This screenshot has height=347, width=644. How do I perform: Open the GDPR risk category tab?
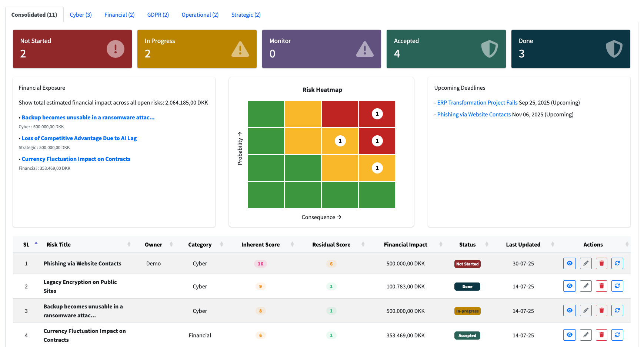(x=158, y=14)
